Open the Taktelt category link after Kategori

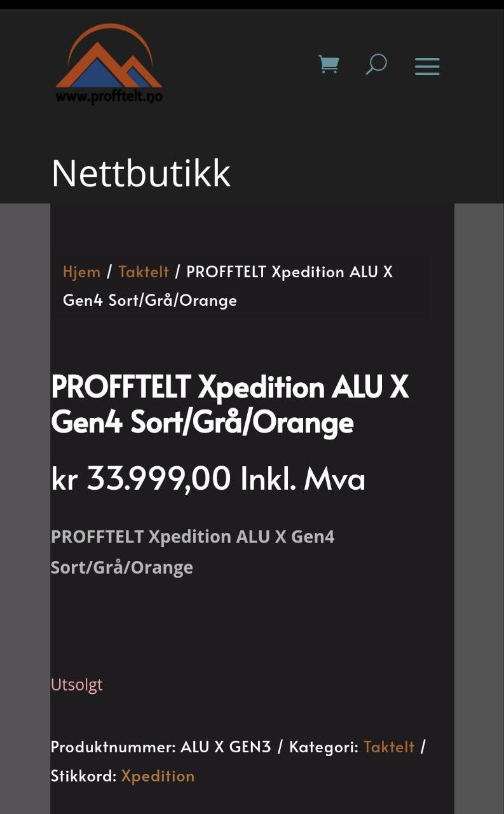coord(388,747)
